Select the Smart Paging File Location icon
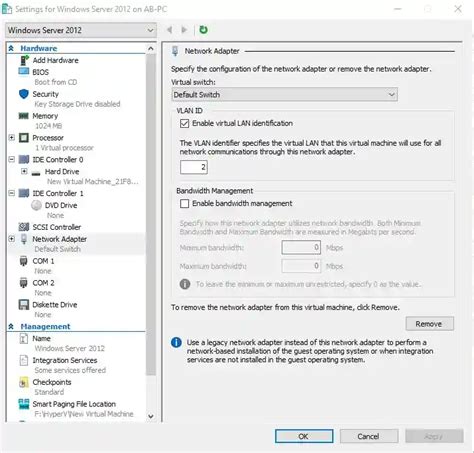Screen dimensions: 474x453 (x=24, y=404)
